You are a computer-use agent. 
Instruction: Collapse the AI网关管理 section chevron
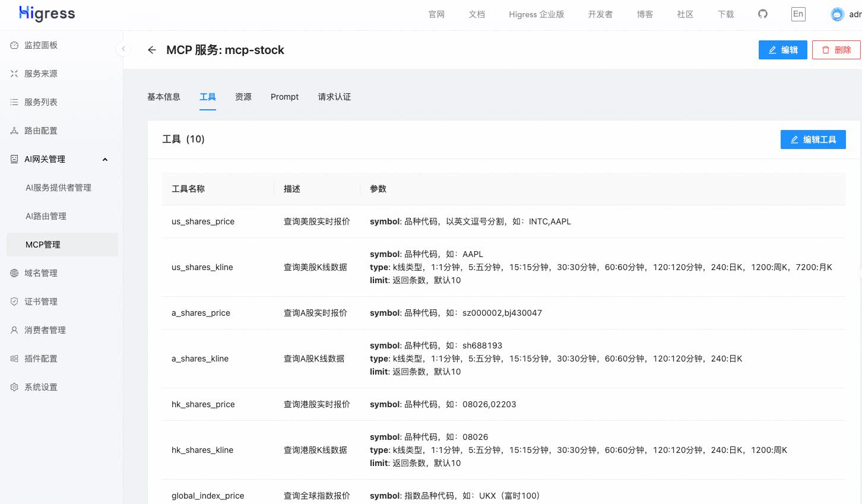pos(104,159)
